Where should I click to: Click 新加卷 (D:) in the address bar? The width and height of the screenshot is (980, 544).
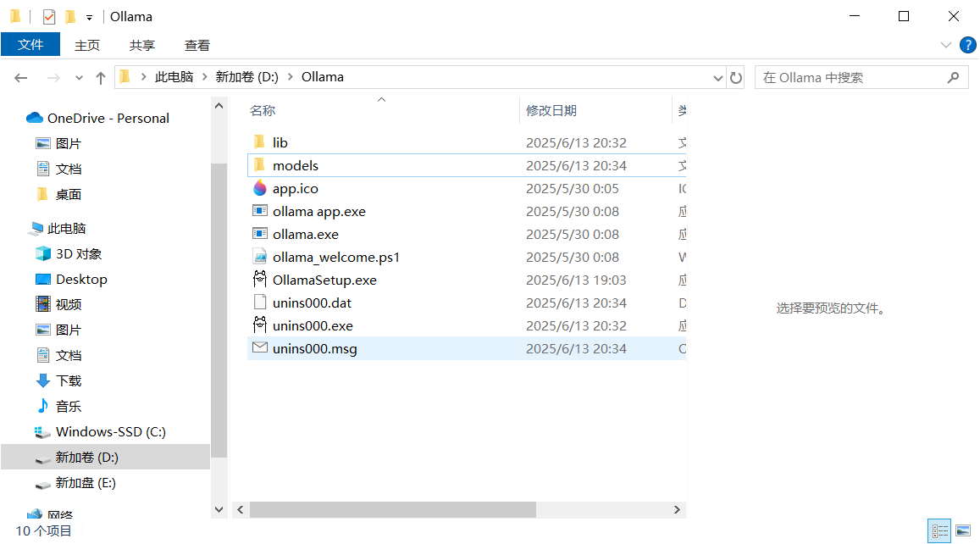[x=246, y=77]
